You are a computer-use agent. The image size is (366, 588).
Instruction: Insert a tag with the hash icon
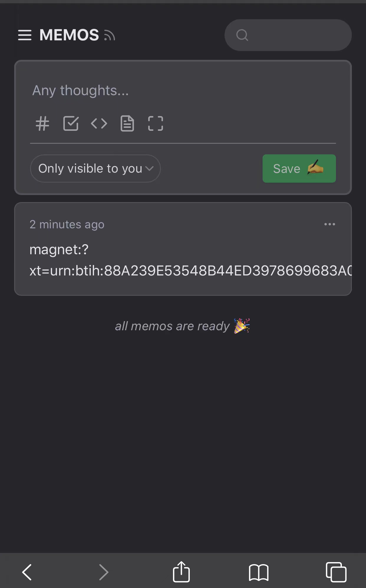pos(42,123)
